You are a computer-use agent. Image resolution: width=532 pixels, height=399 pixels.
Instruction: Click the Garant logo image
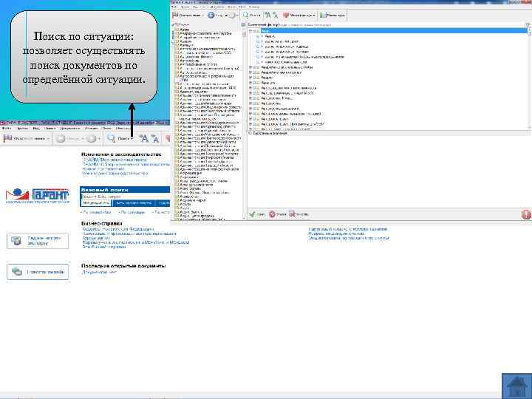pyautogui.click(x=38, y=195)
